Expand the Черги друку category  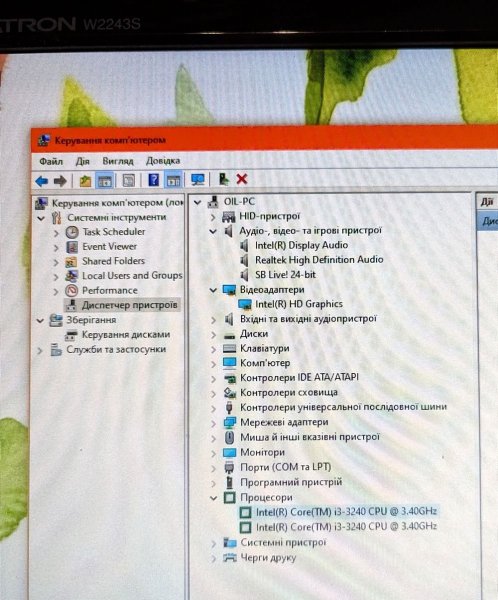pos(214,558)
